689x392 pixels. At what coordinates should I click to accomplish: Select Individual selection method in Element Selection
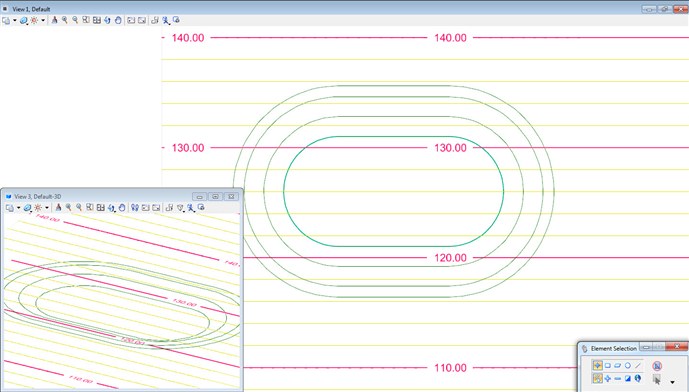(598, 365)
